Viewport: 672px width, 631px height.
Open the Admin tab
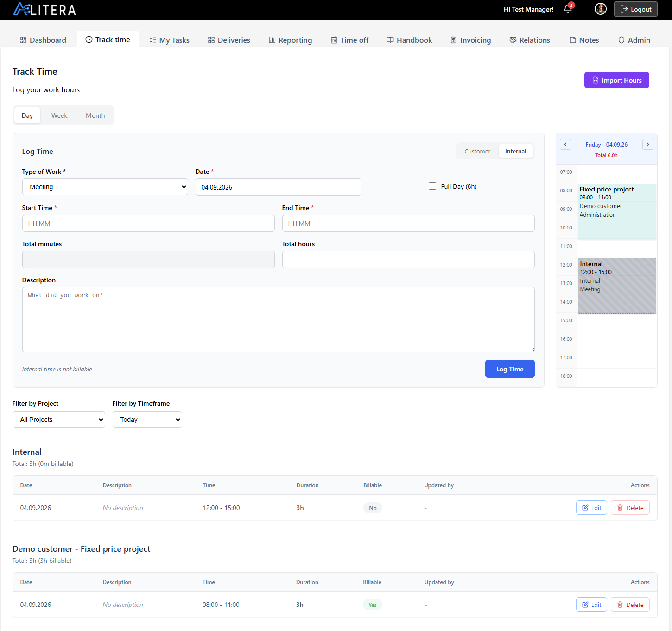[634, 40]
